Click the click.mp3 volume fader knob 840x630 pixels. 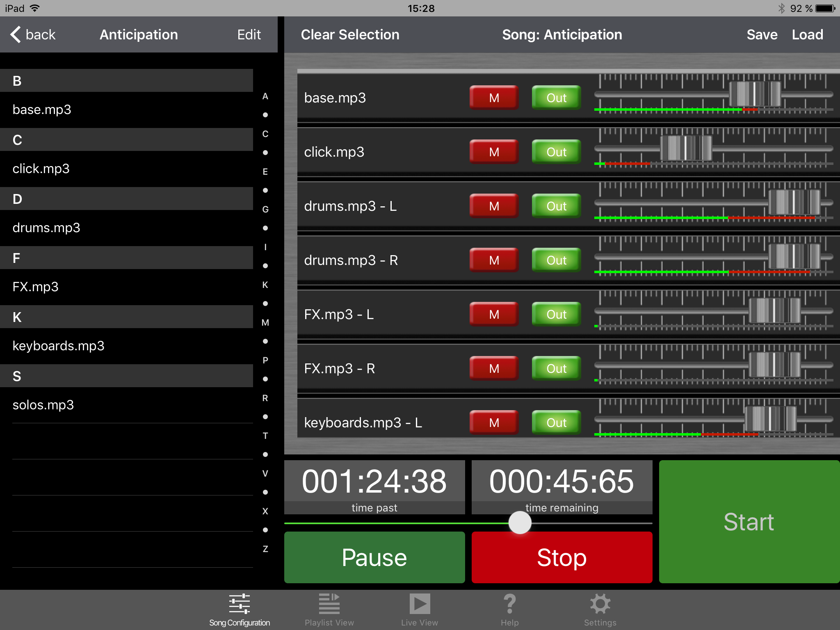coord(686,148)
